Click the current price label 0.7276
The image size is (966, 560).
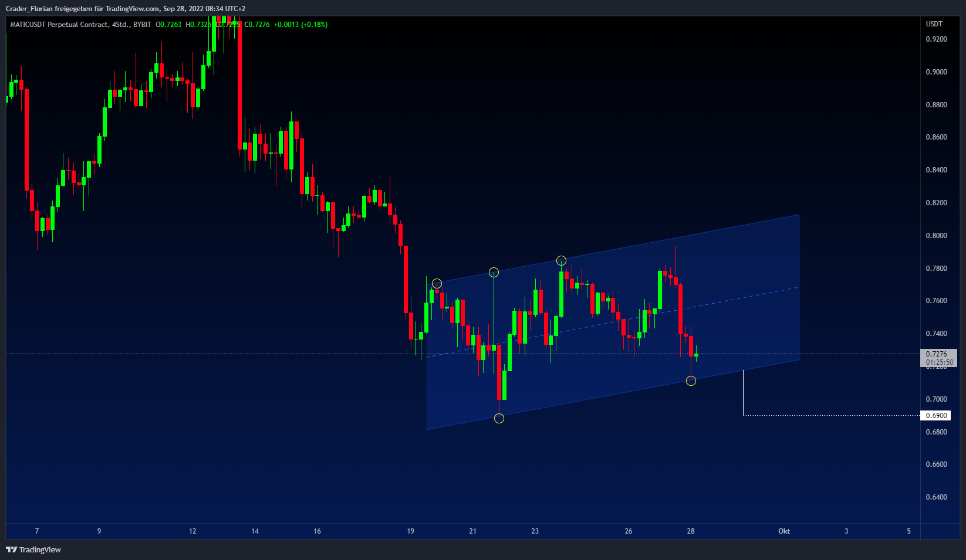937,354
